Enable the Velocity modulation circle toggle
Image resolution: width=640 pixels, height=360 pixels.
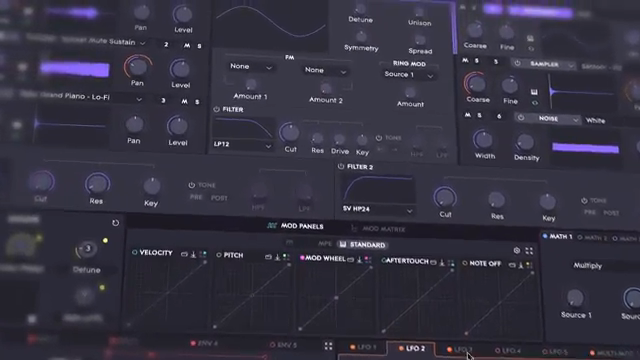click(134, 252)
